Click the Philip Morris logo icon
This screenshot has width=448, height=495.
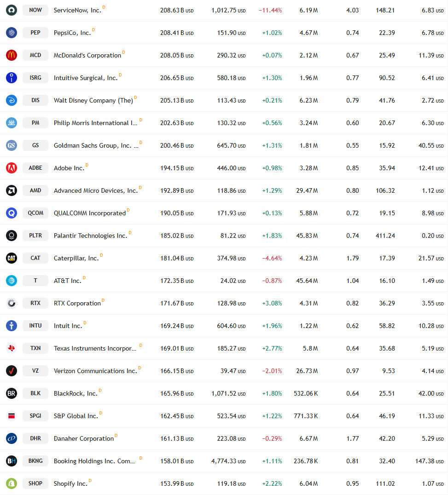(12, 123)
